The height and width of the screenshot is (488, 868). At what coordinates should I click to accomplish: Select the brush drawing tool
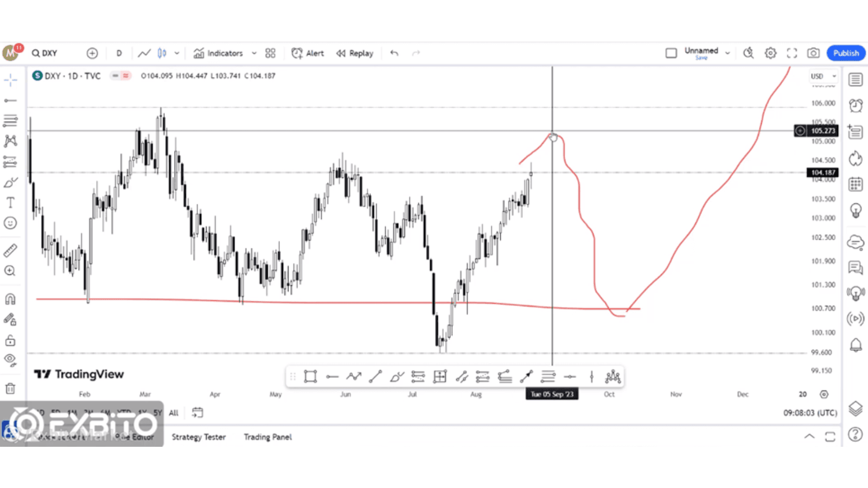click(10, 182)
